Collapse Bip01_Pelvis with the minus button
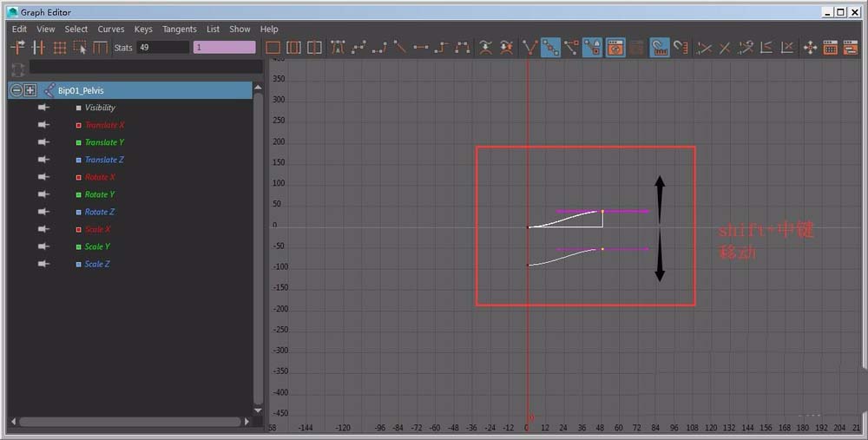This screenshot has width=868, height=440. (16, 90)
